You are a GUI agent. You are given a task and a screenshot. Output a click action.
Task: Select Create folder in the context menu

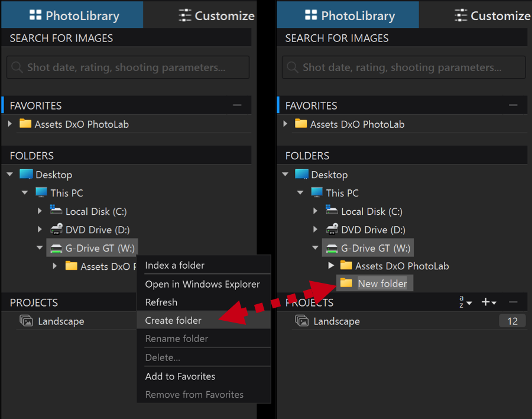click(203, 320)
